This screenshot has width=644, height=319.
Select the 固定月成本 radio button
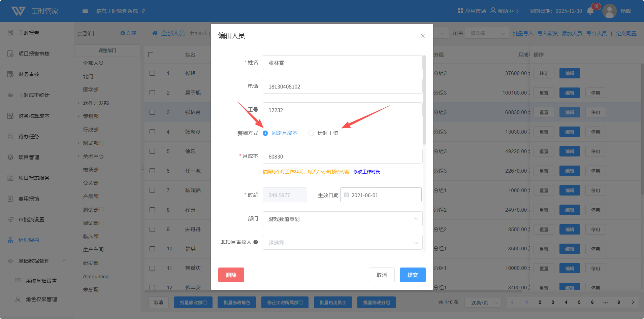click(265, 133)
